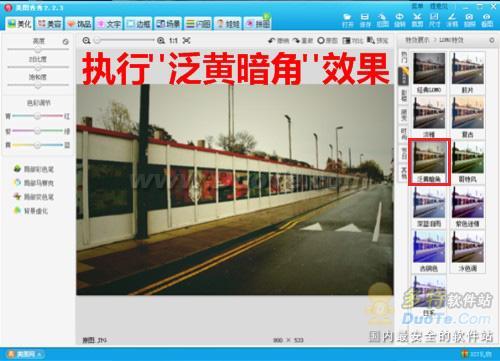This screenshot has height=361, width=500.
Task: Click the 青-红 cyan-red color balance slider
Action: [x=38, y=116]
